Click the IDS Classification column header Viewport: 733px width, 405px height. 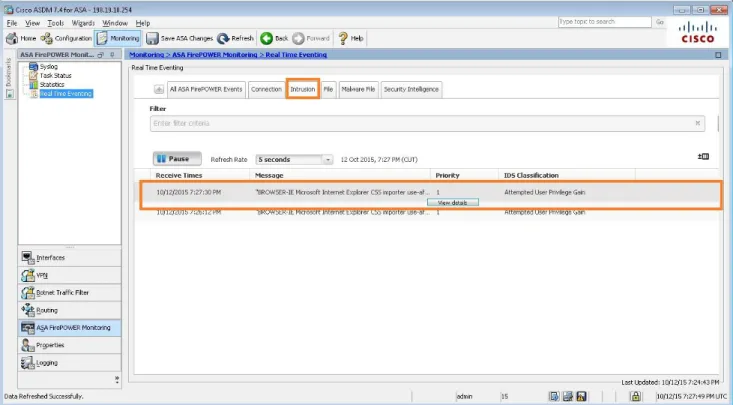[531, 175]
